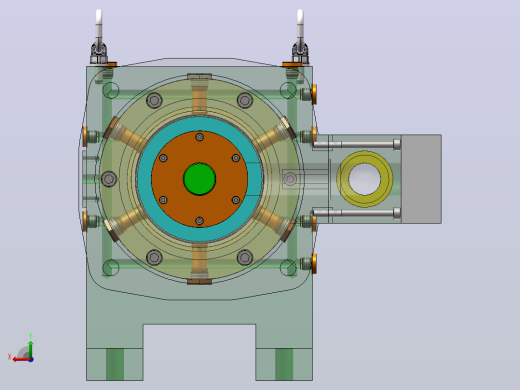Click the green Y axis of the triad
The width and height of the screenshot is (520, 390).
pos(30,348)
